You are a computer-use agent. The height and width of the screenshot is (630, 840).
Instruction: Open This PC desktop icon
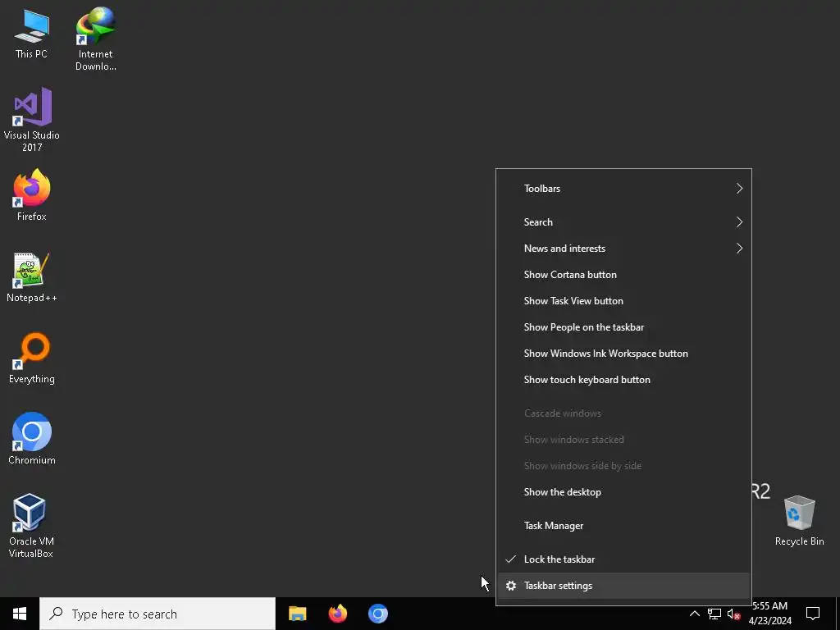32,34
